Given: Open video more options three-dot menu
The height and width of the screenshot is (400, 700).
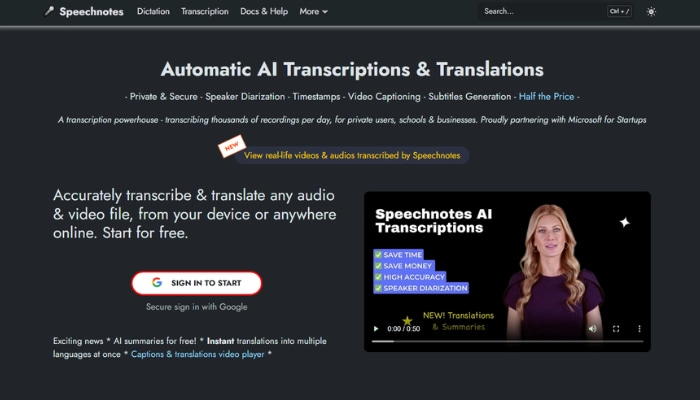Looking at the screenshot, I should 639,329.
